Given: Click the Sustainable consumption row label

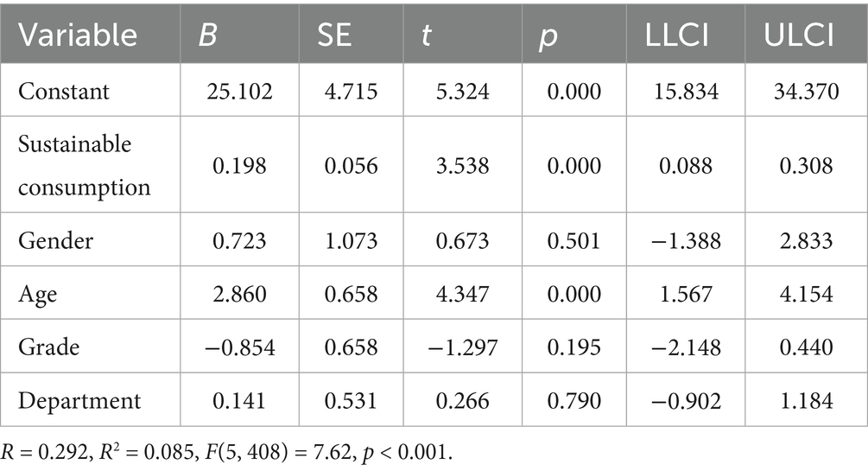Looking at the screenshot, I should coord(84,166).
